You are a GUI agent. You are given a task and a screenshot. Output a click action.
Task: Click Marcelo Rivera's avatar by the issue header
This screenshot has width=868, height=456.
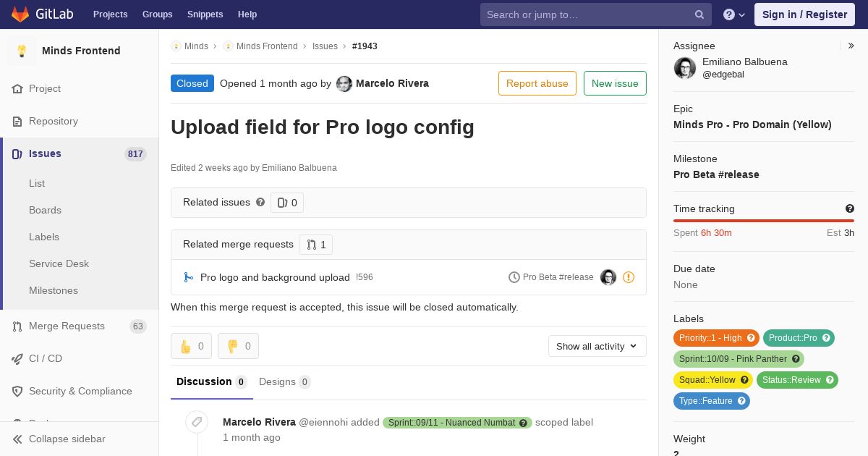click(344, 84)
